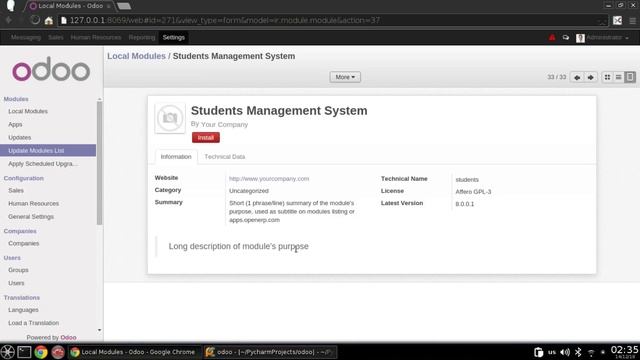Open a new browser tab
Image resolution: width=640 pixels, height=360 pixels.
coord(124,6)
